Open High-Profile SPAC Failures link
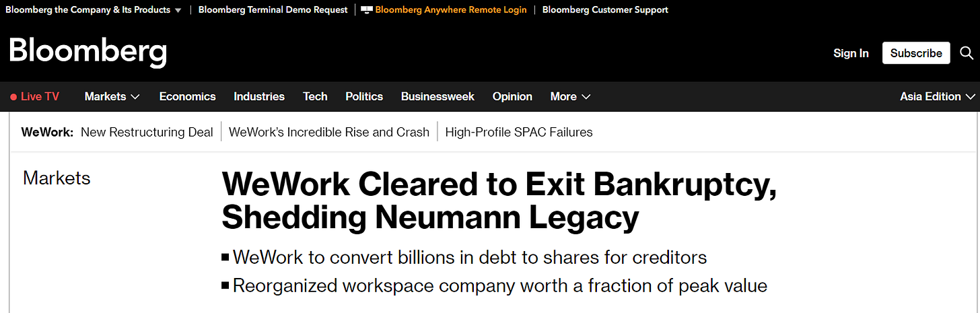This screenshot has width=980, height=313. (x=519, y=132)
